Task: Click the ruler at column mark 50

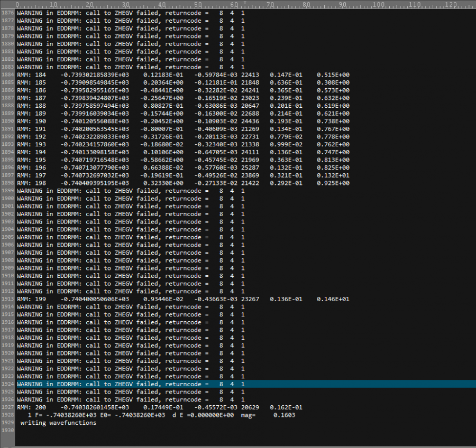Action: point(198,5)
